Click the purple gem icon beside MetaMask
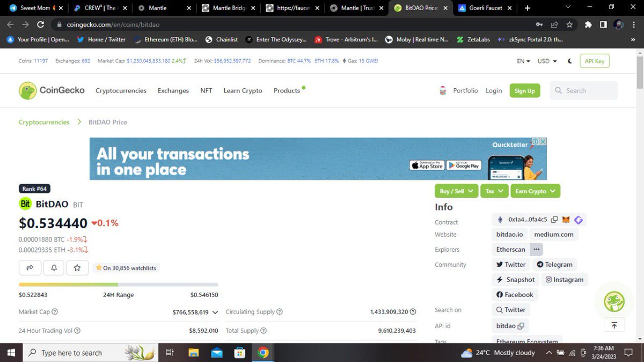Viewport: 644px width, 362px height. coord(579,220)
